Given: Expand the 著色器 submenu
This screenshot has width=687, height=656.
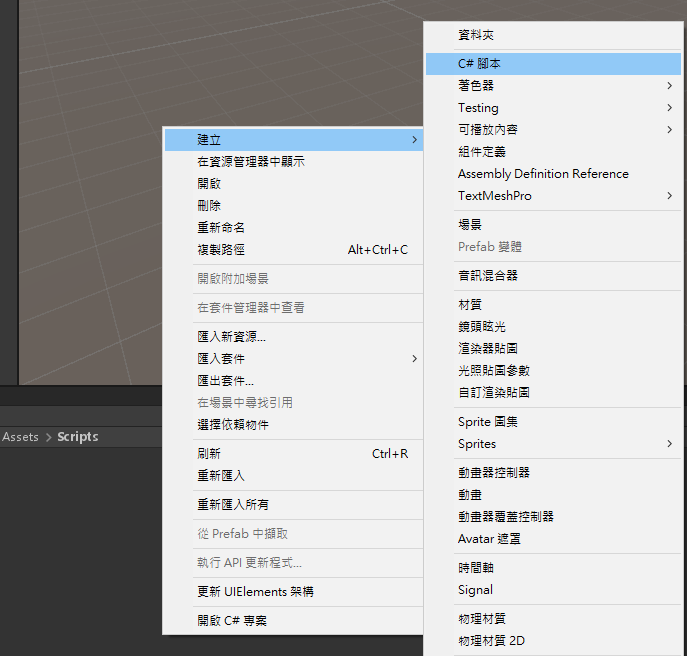Looking at the screenshot, I should pyautogui.click(x=476, y=86).
